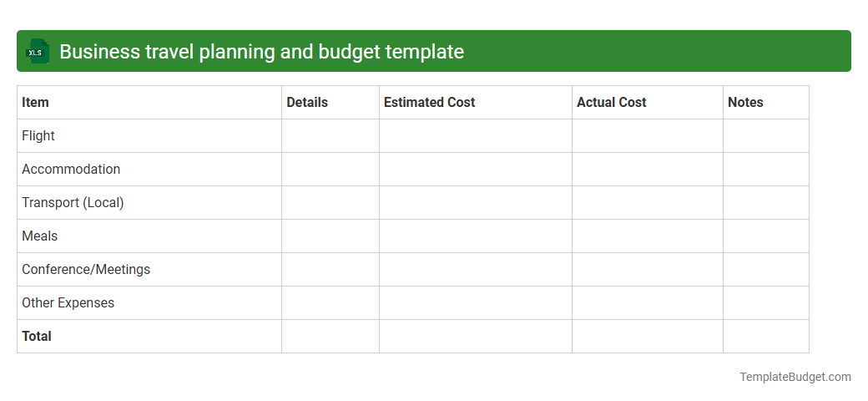
Task: Select the 'Other Expenses' row label
Action: point(68,303)
